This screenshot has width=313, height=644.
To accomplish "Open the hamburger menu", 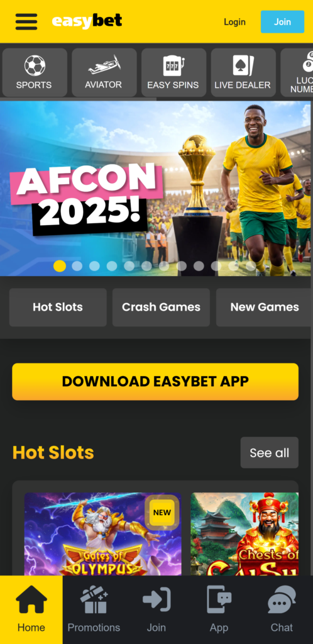I will tap(26, 22).
